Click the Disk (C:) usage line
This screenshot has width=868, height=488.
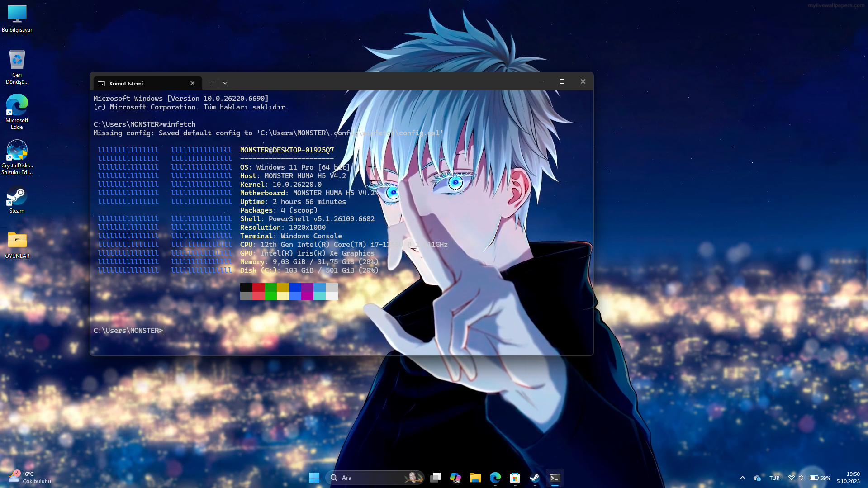click(309, 270)
